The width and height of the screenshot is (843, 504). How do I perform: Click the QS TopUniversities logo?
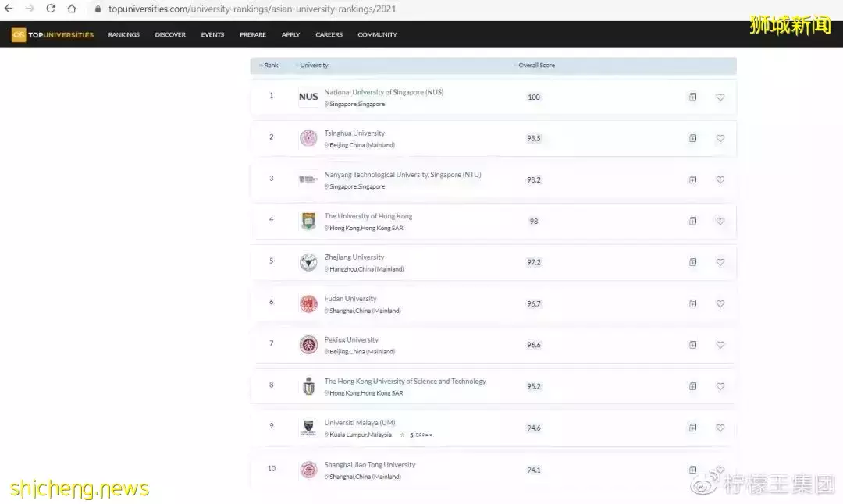click(x=52, y=35)
